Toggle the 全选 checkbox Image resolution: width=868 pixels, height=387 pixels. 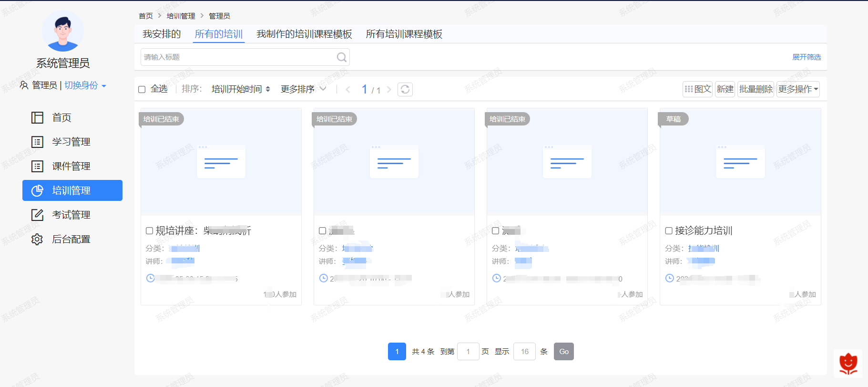click(142, 89)
